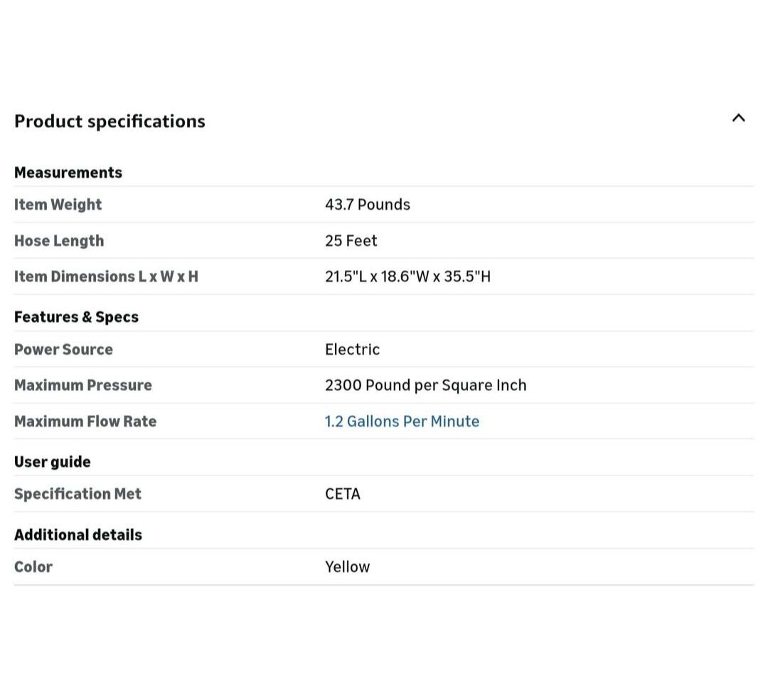Viewport: 768px width, 700px height.
Task: Select the 25 Feet value
Action: 351,241
